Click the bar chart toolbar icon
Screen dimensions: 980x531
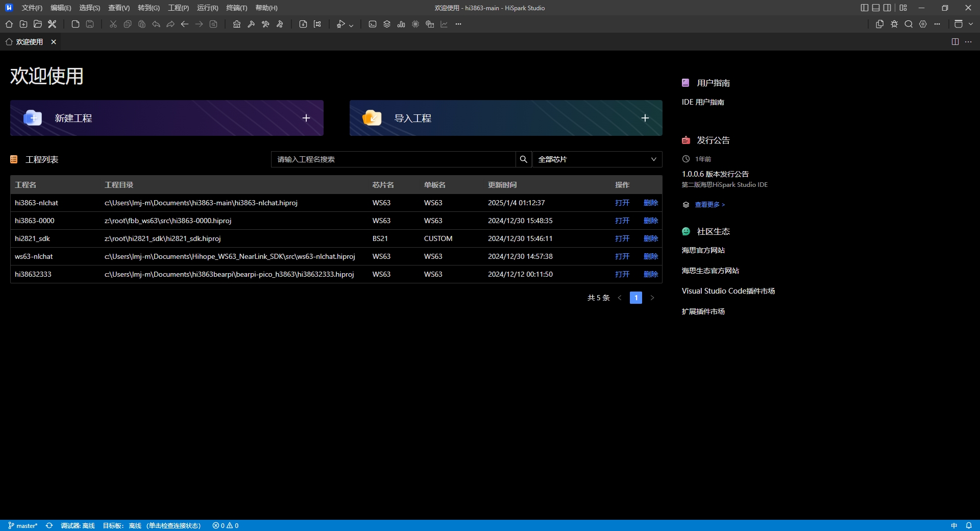(401, 24)
